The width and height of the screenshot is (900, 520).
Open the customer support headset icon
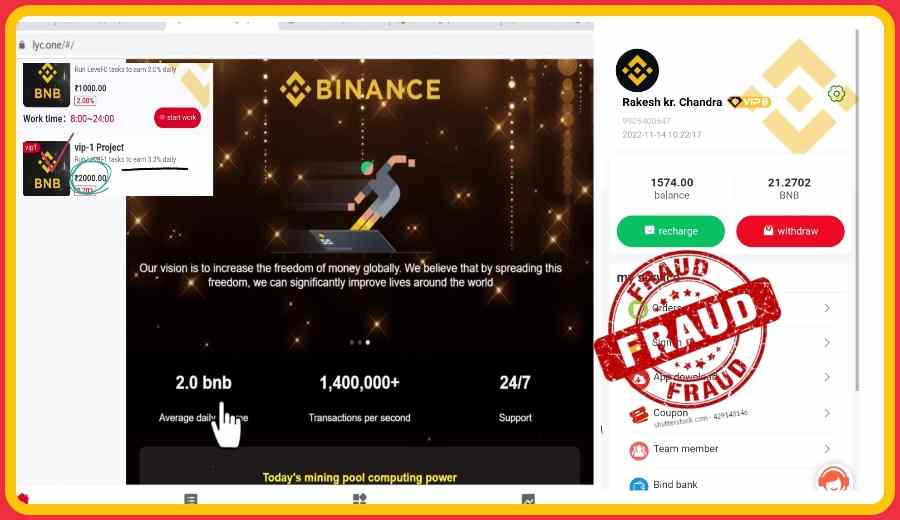pyautogui.click(x=833, y=481)
